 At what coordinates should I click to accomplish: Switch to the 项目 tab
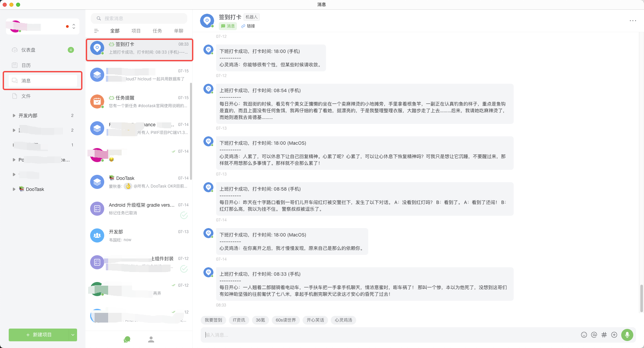[x=136, y=30]
